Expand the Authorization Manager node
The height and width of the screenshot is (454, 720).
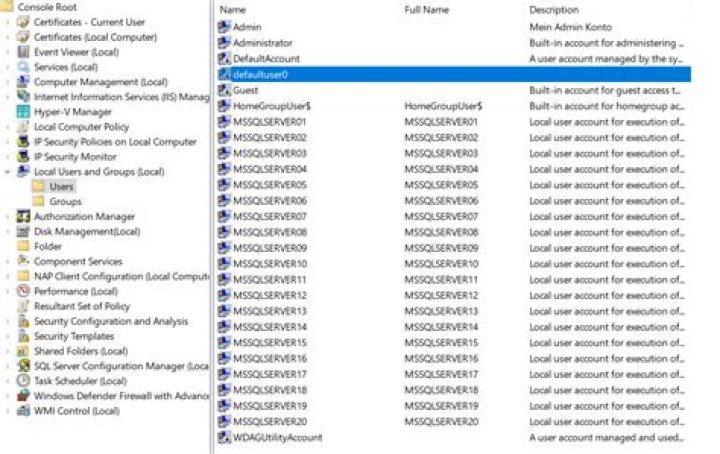click(7, 216)
